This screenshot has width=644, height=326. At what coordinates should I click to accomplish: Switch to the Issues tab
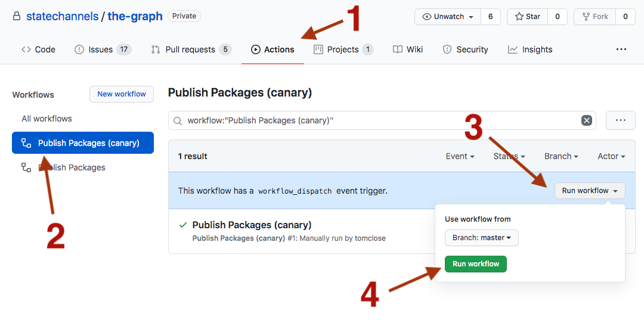[x=103, y=49]
